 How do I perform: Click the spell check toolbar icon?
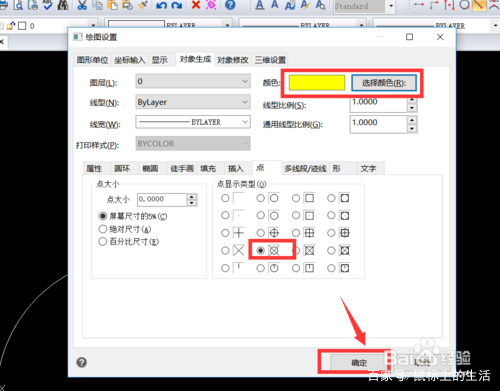point(48,5)
